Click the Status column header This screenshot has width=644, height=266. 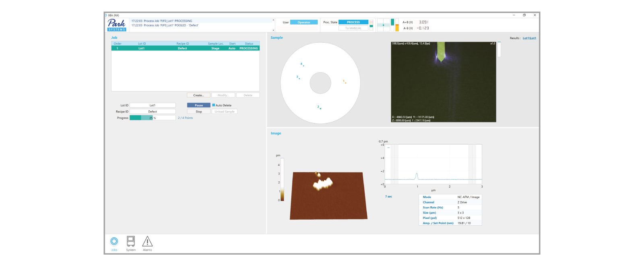coord(249,44)
